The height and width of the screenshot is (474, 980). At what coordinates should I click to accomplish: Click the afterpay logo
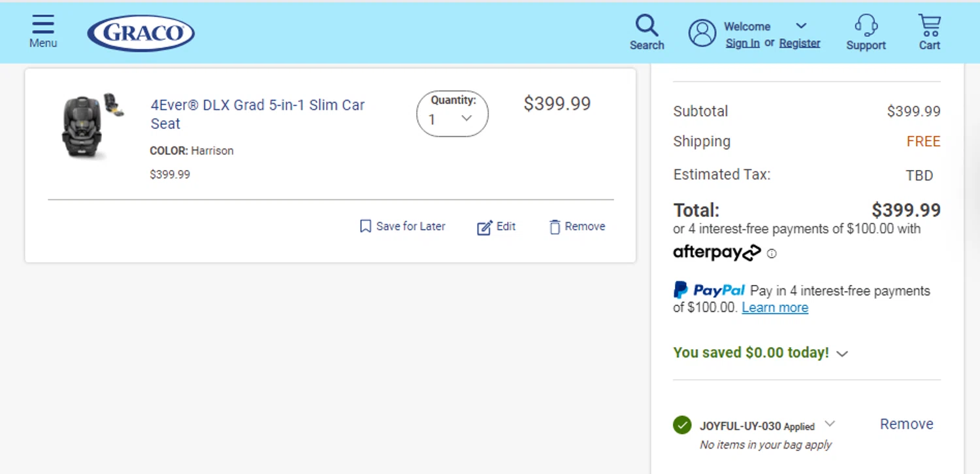click(x=717, y=252)
